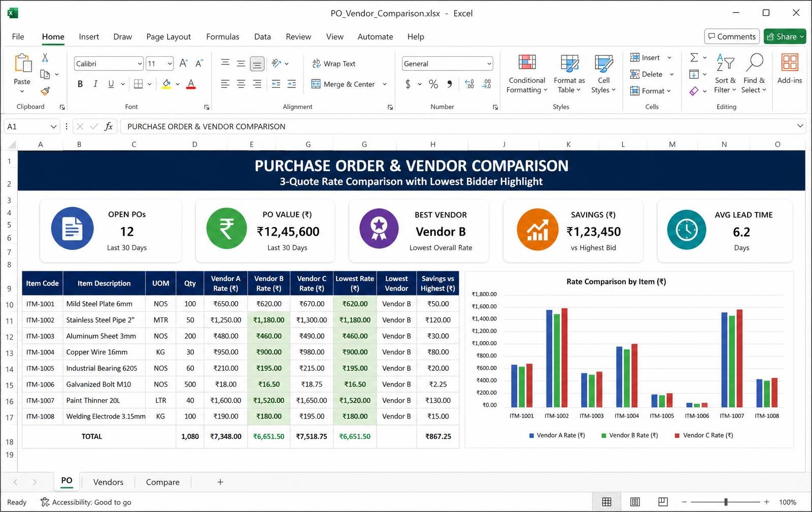Center text horizontally in the cell
Screen dimensions: 812x512
click(241, 84)
